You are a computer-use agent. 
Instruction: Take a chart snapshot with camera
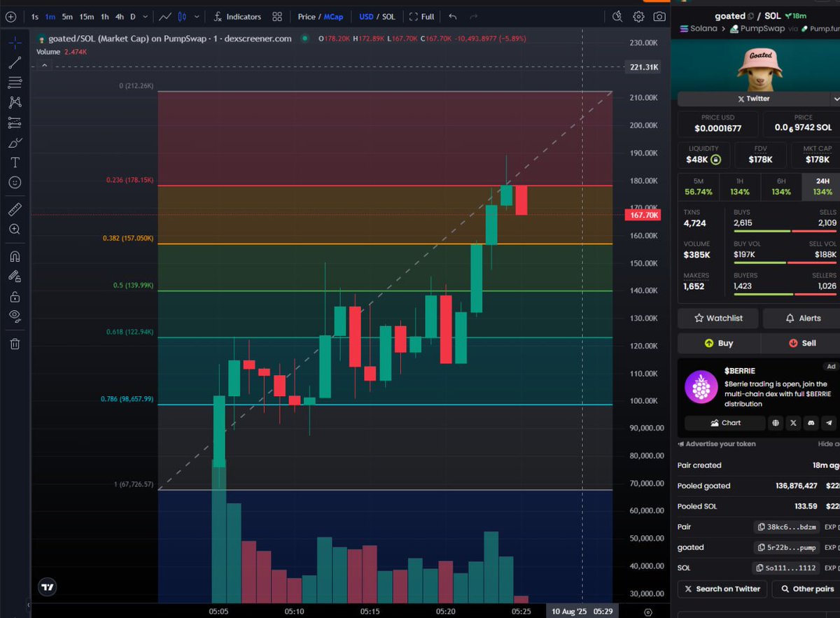click(659, 17)
